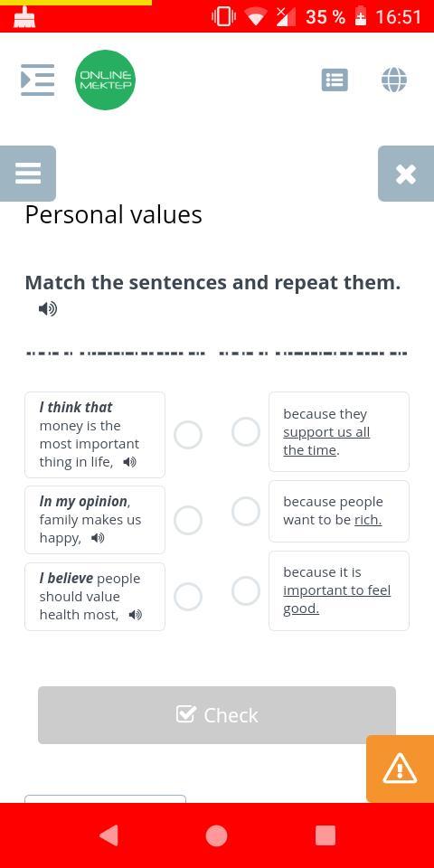Tap the orange warning report button

pos(400,769)
